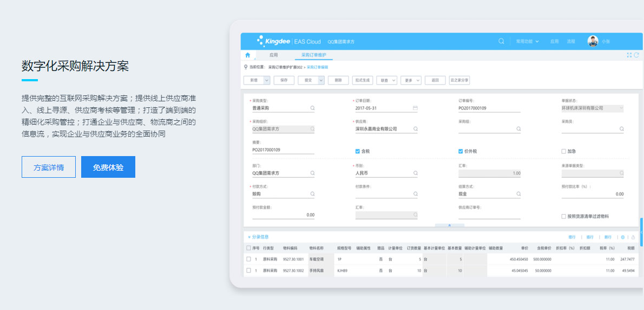The width and height of the screenshot is (644, 310).
Task: Click the 提交 button
Action: click(x=307, y=80)
